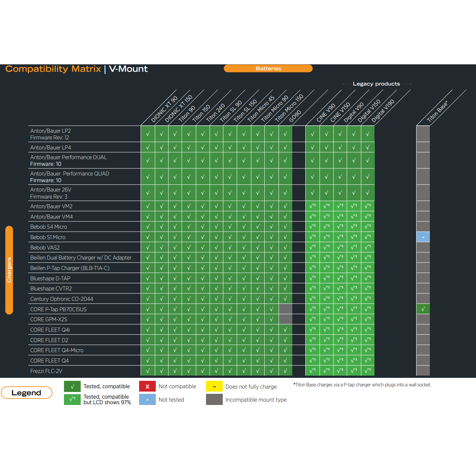Click the 'Titon 240' column header
476x476 pixels.
point(215,113)
